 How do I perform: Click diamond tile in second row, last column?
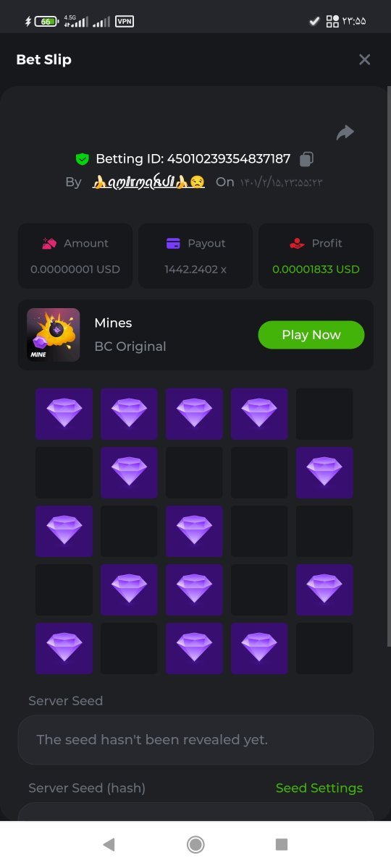(x=324, y=472)
